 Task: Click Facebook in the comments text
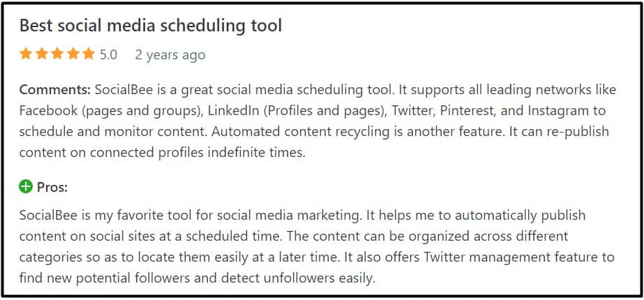pos(48,110)
